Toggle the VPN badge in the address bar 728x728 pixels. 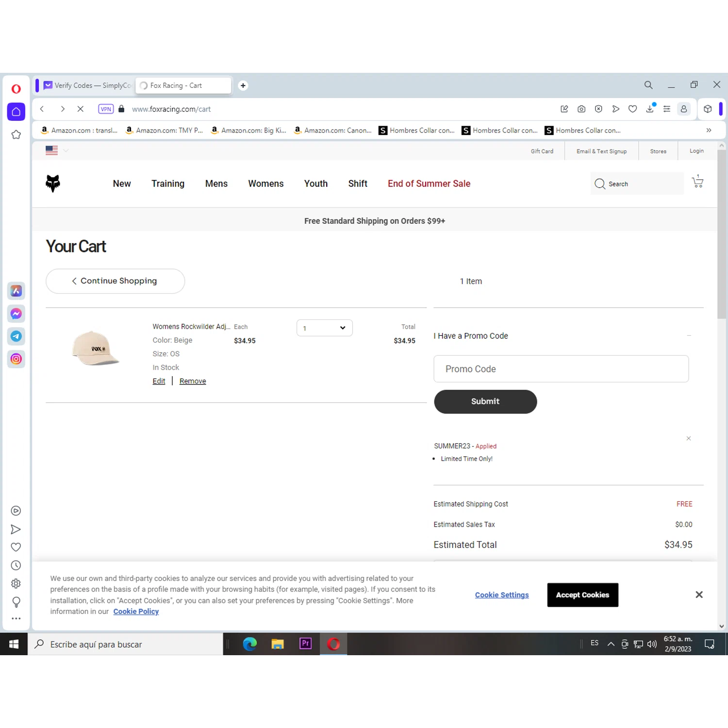[106, 109]
